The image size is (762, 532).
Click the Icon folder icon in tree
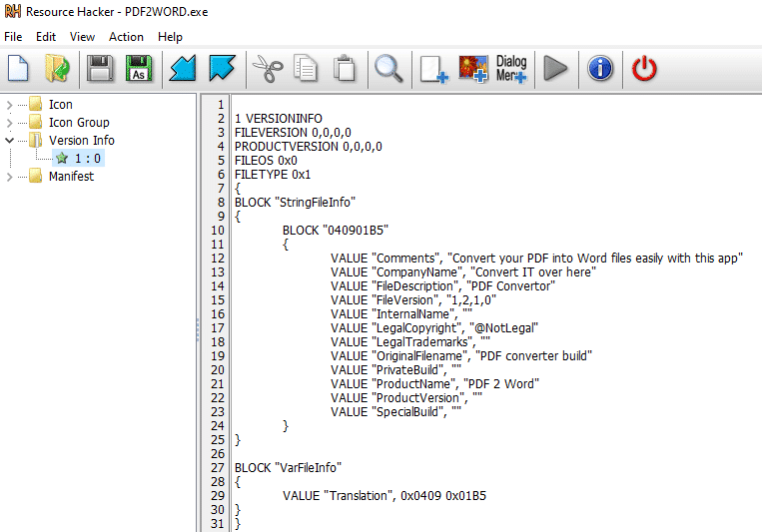[36, 104]
